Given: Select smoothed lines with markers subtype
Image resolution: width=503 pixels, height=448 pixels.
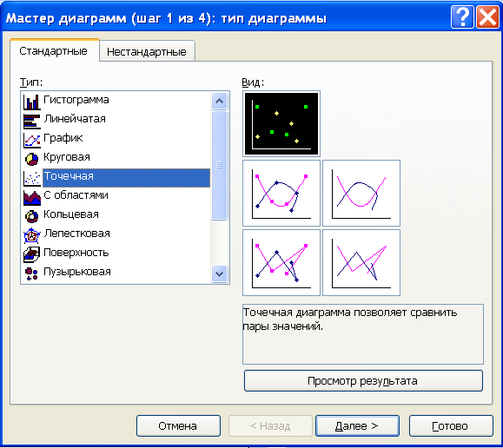Looking at the screenshot, I should coord(281,193).
